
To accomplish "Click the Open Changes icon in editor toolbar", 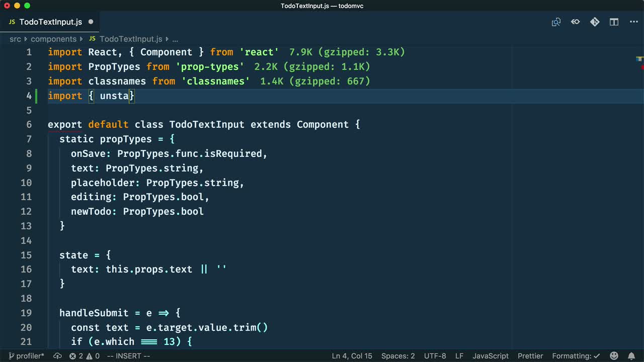I will pos(556,22).
